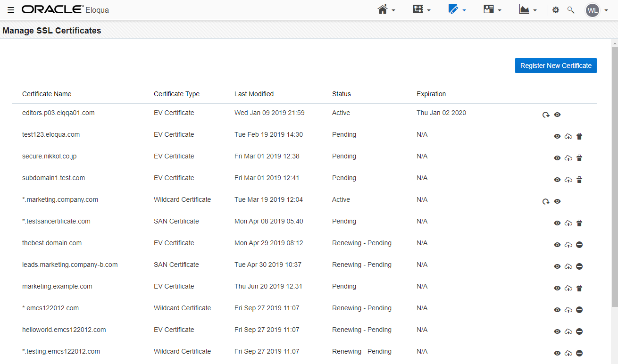Cancel renewal for thebest.domain.com

click(x=579, y=245)
